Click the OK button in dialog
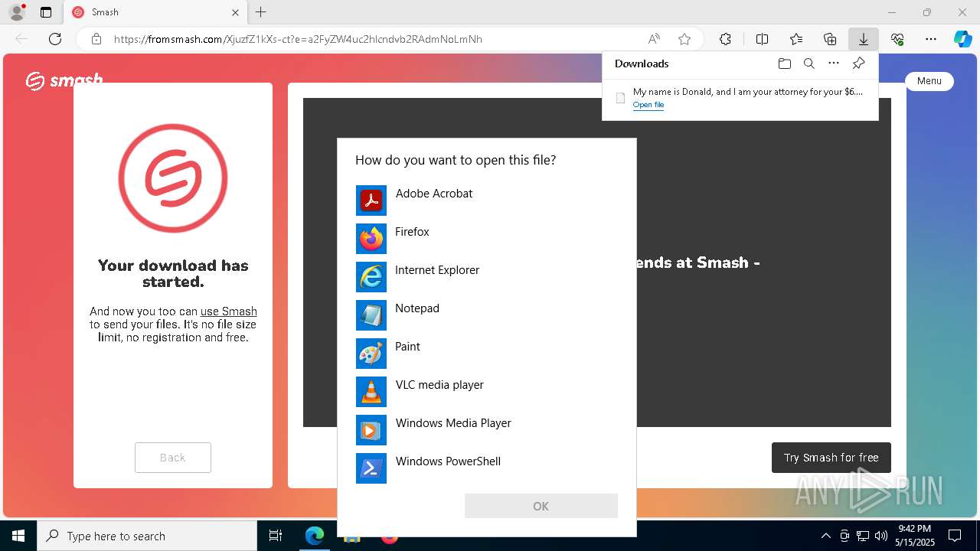The width and height of the screenshot is (980, 551). click(x=541, y=506)
